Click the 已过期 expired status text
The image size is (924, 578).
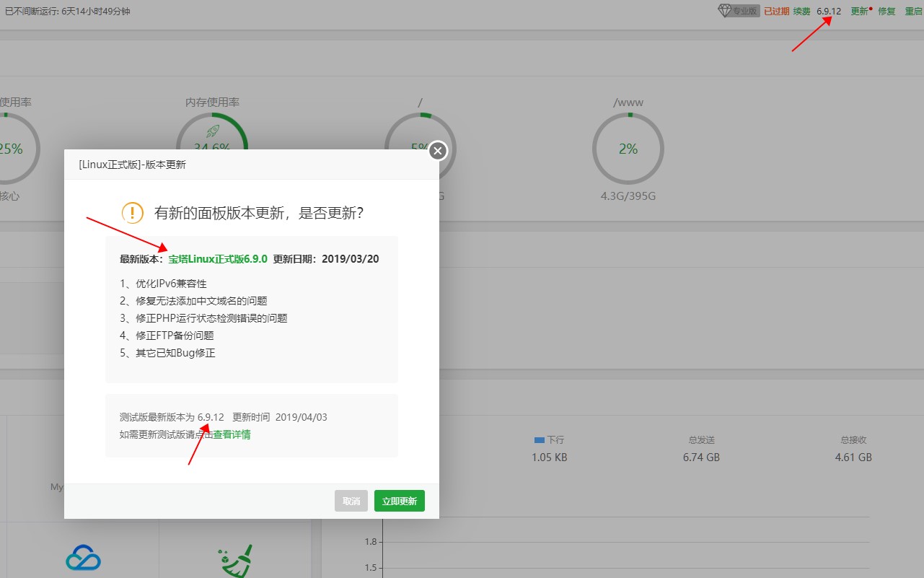776,12
